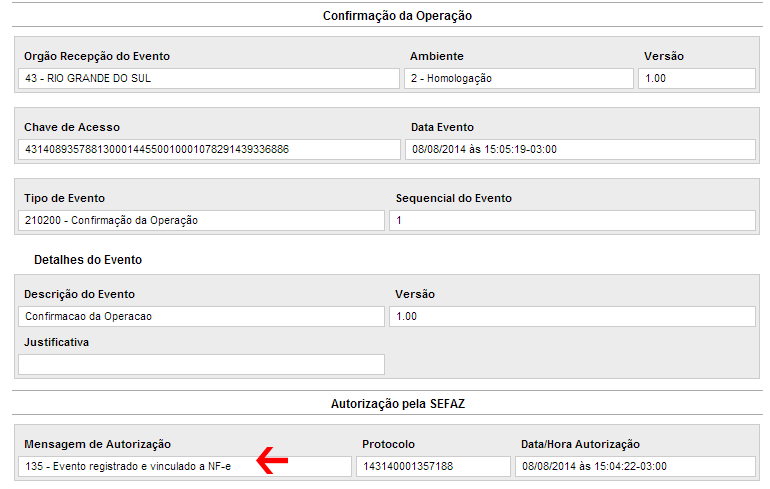Click the Justificativa label
Image resolution: width=770 pixels, height=489 pixels.
[57, 342]
